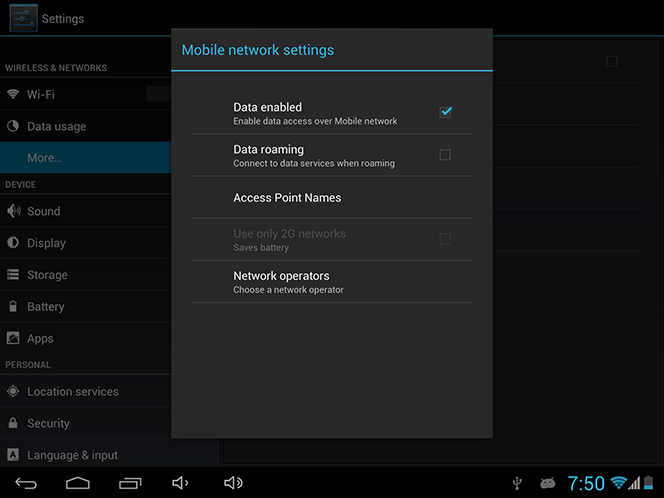Open the Language & input label in the sidebar
The width and height of the screenshot is (664, 498).
[x=72, y=455]
